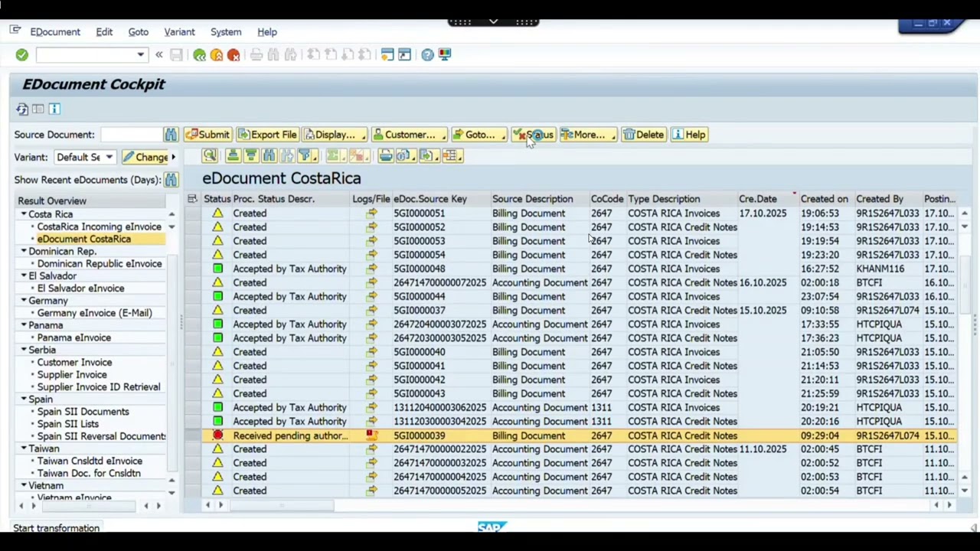Open the Help menu in the menu bar
This screenshot has height=551, width=980.
[x=267, y=32]
